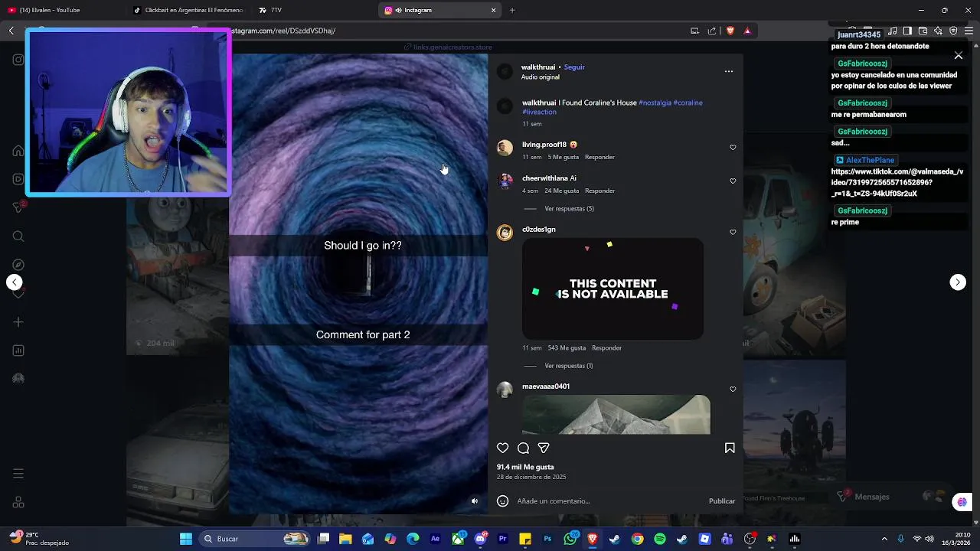980x551 pixels.
Task: Open Brave VPN shield icon in toolbar
Action: click(x=953, y=31)
